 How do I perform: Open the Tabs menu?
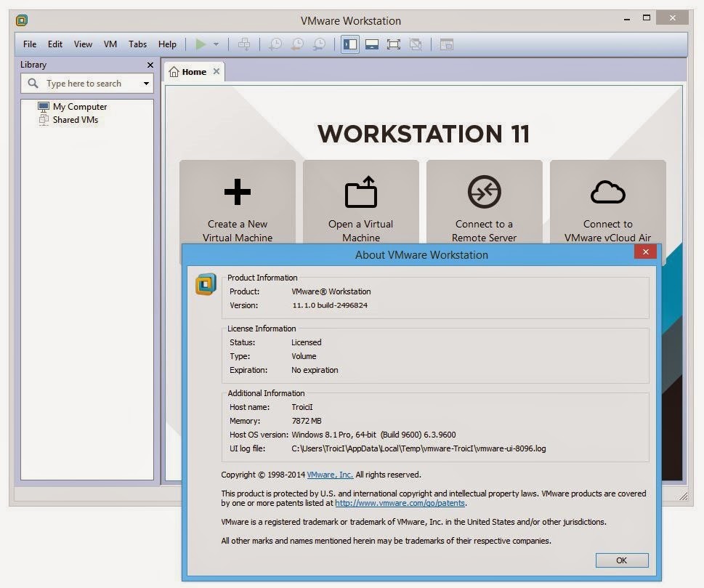tap(137, 44)
